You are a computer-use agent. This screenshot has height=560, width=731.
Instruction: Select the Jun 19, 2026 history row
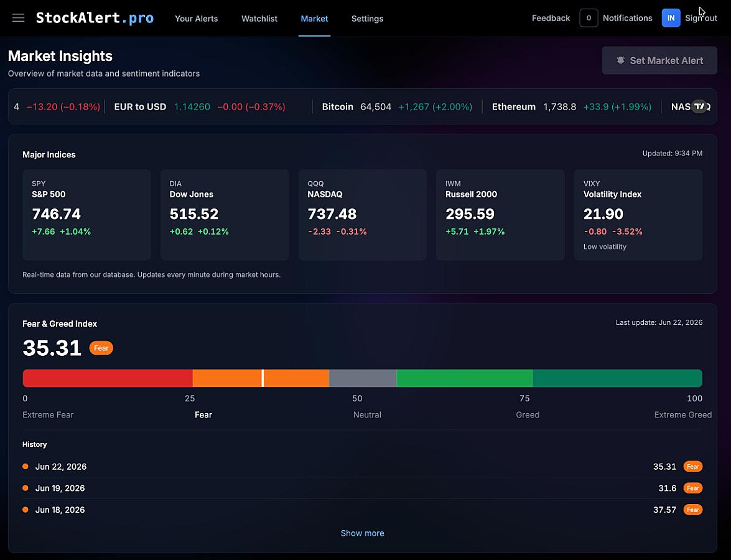click(362, 488)
